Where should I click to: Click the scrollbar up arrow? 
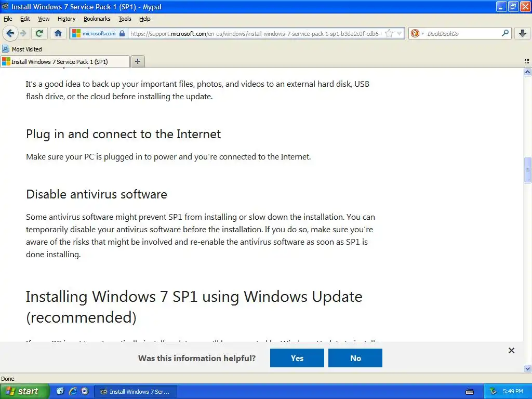[527, 72]
